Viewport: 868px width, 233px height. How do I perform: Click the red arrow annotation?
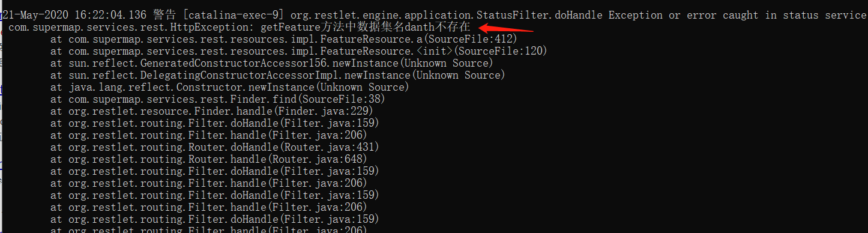(x=505, y=27)
